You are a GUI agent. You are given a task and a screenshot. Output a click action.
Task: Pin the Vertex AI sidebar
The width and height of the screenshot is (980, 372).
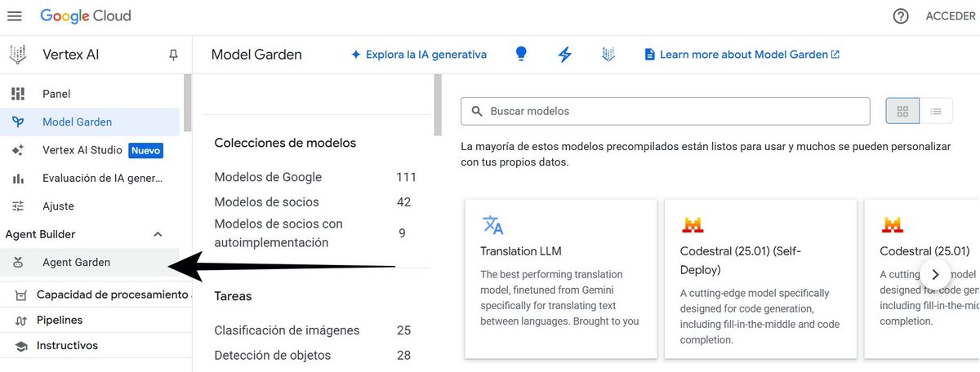(173, 55)
